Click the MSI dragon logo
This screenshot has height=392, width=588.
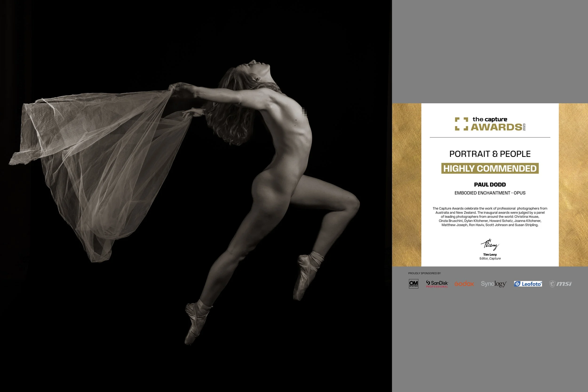(560, 284)
